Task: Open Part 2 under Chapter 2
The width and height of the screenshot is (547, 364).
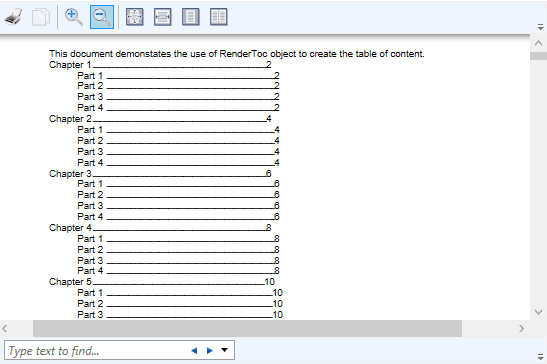Action: click(x=178, y=141)
